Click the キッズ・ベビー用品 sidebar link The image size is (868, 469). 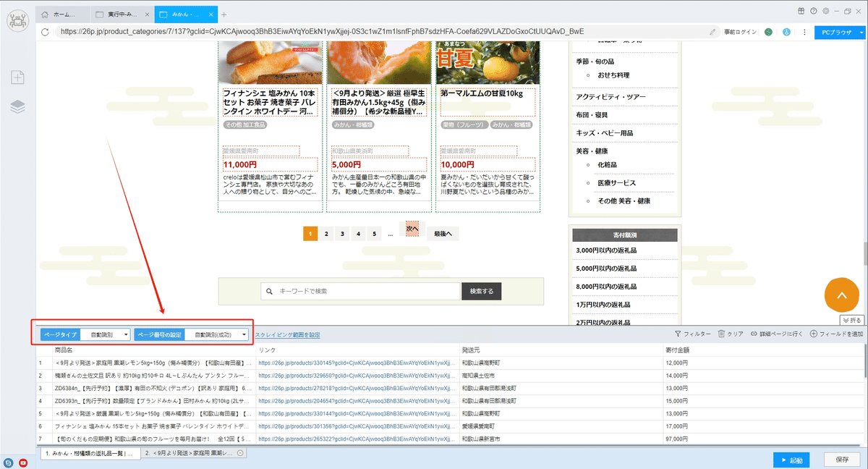pyautogui.click(x=604, y=133)
